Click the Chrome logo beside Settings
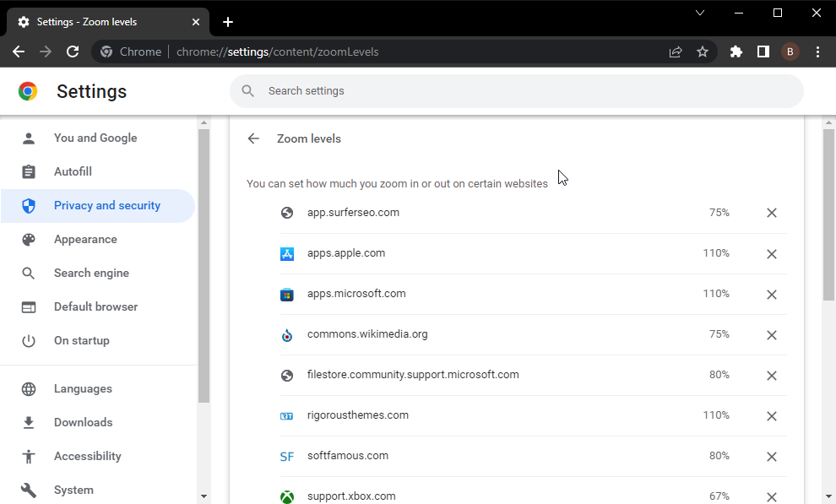 (x=28, y=91)
